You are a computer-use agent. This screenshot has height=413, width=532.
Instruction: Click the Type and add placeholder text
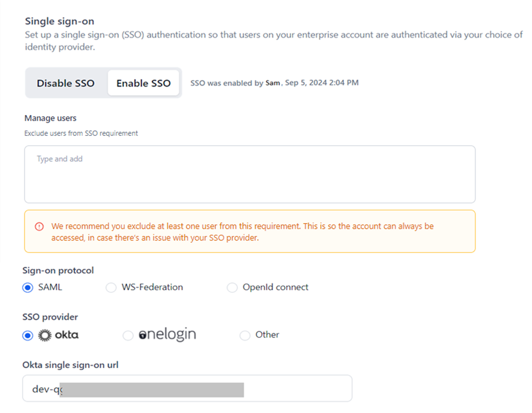[60, 158]
